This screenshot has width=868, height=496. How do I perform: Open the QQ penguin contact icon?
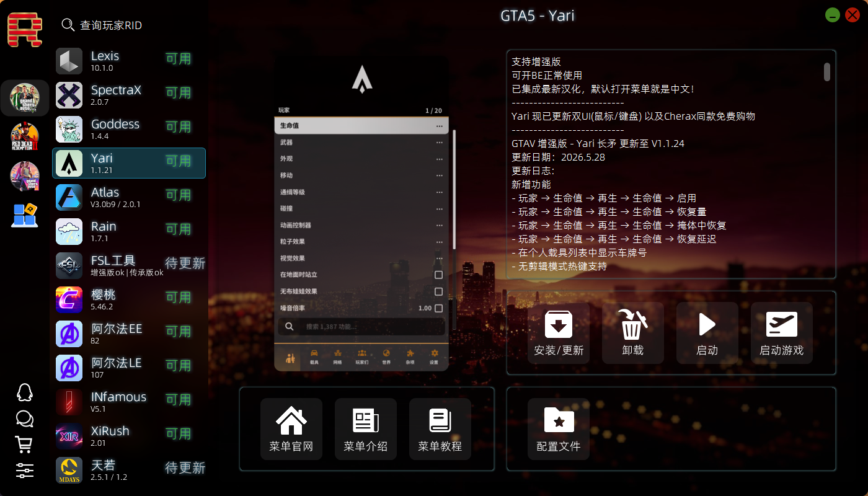pos(24,392)
